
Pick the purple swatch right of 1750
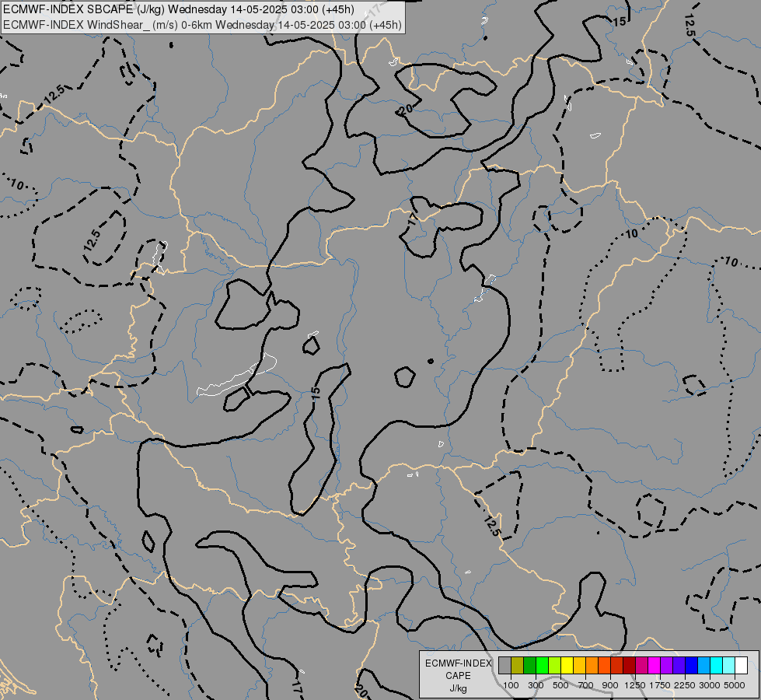click(667, 665)
